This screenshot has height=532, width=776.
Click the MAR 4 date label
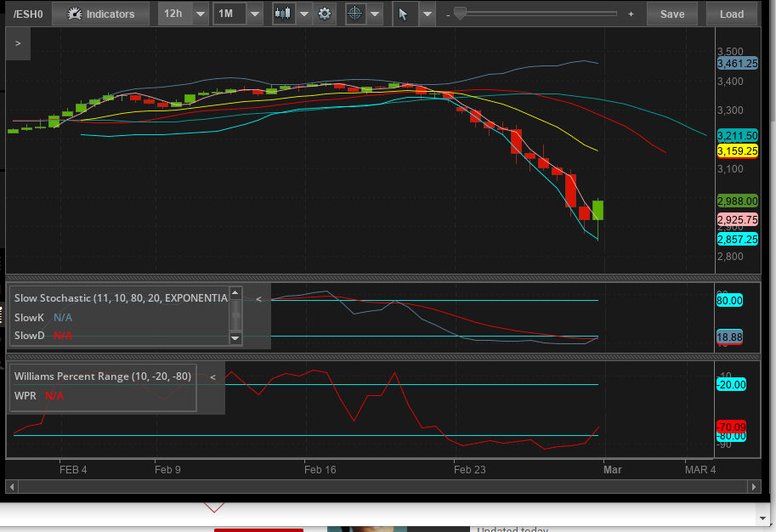pyautogui.click(x=700, y=470)
